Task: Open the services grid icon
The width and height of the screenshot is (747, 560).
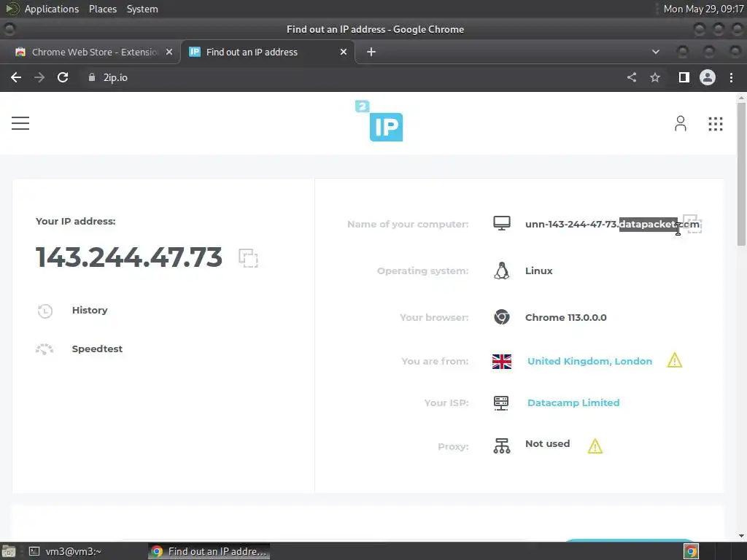Action: click(715, 124)
